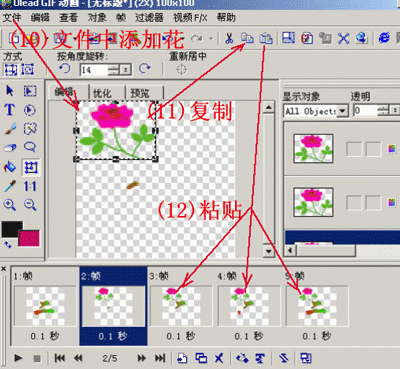The height and width of the screenshot is (369, 400).
Task: Play the animation
Action: click(x=18, y=358)
